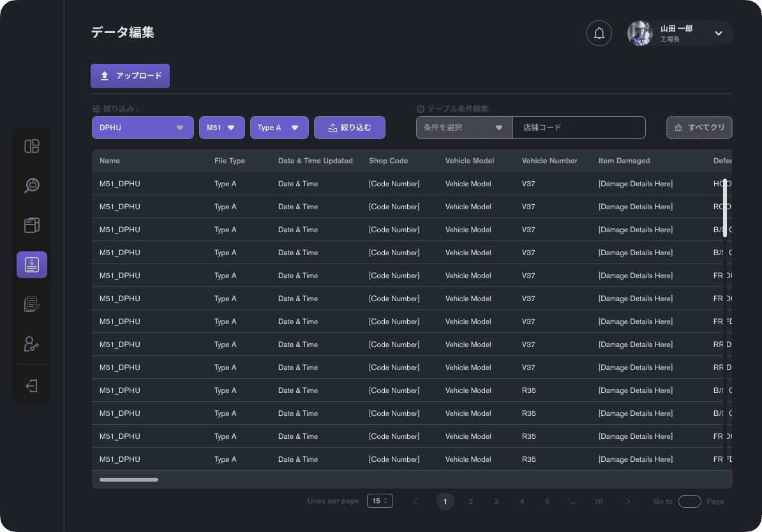
Task: Expand the DPHU filter dropdown
Action: (x=142, y=128)
